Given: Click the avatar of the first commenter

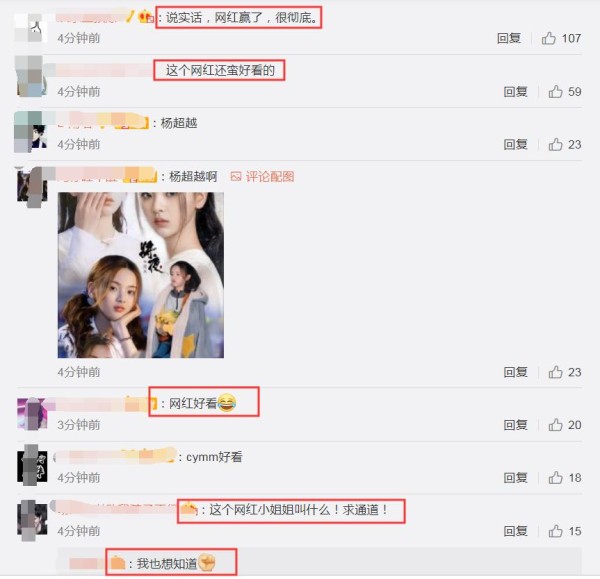Looking at the screenshot, I should point(31,28).
